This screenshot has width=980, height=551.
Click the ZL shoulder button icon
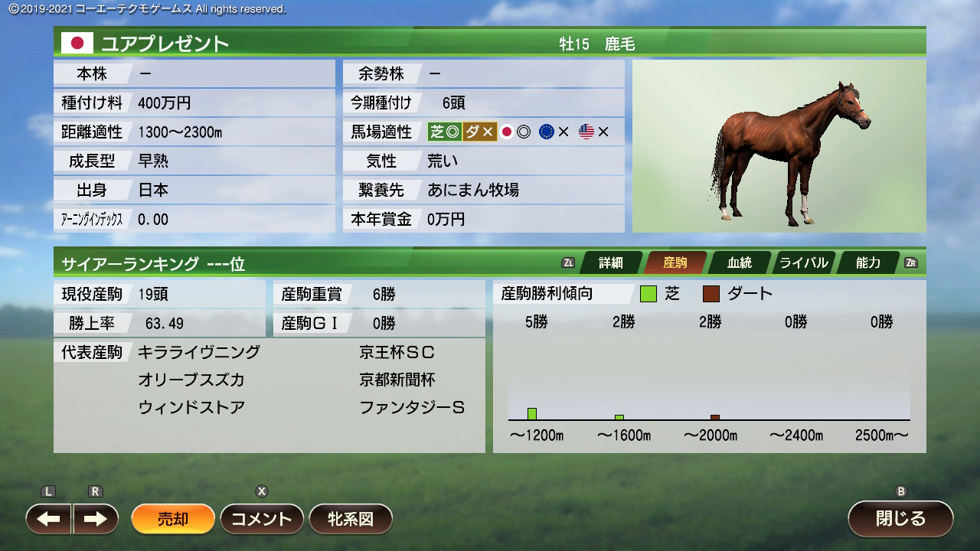coord(568,262)
